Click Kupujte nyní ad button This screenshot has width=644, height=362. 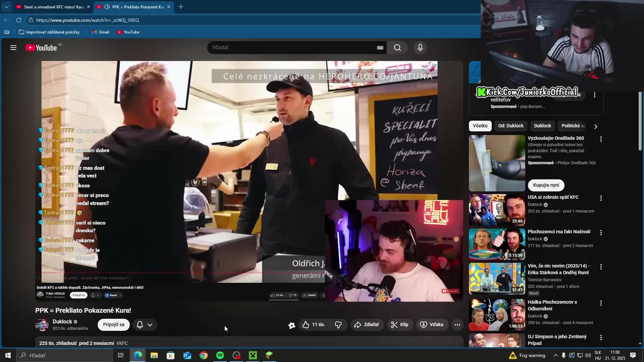click(546, 185)
